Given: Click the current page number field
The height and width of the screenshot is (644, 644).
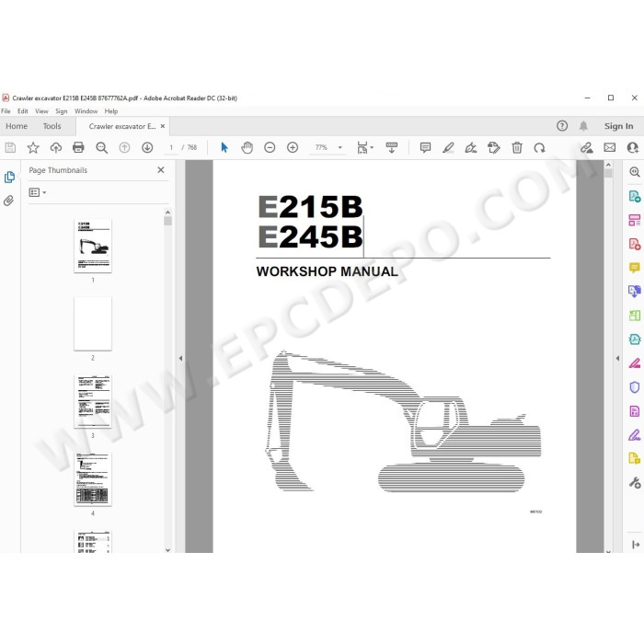Looking at the screenshot, I should (x=171, y=147).
